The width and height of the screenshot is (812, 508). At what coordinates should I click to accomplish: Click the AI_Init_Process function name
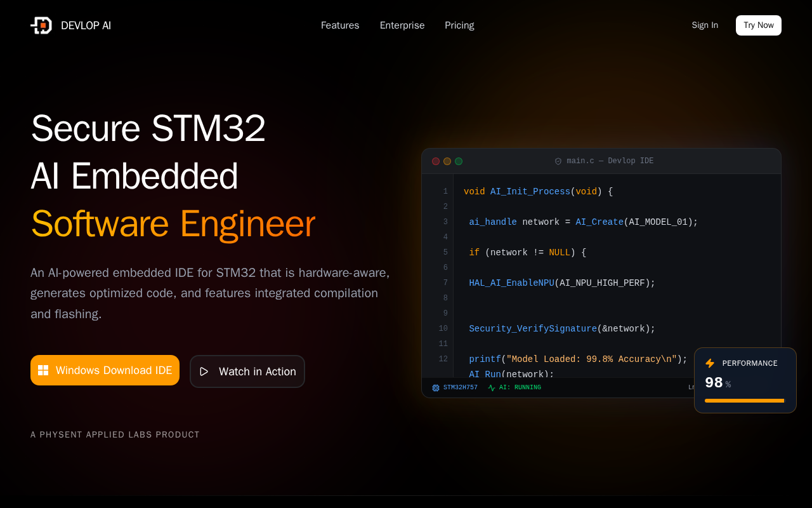[530, 192]
